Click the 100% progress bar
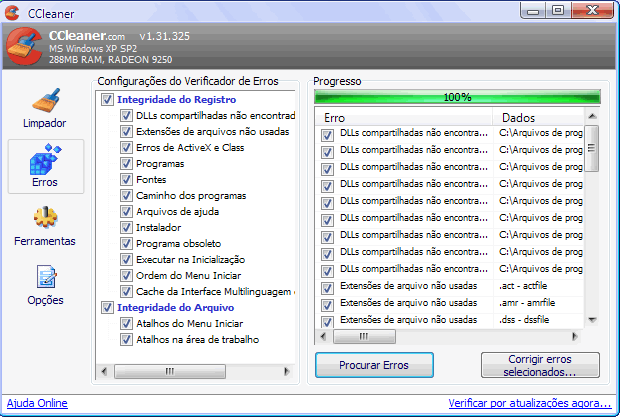Screen dimensions: 622x417 click(x=457, y=97)
